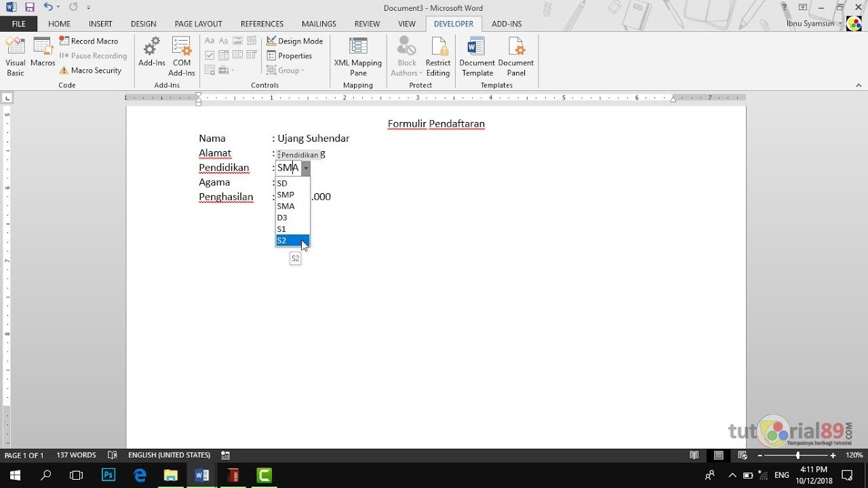Insert Repeating Section content control

click(x=210, y=70)
